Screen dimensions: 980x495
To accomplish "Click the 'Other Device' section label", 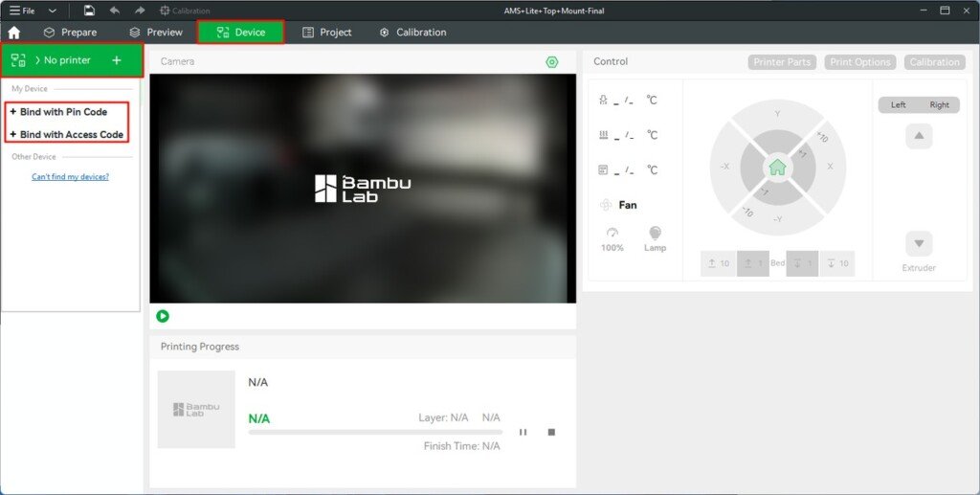I will click(x=33, y=157).
